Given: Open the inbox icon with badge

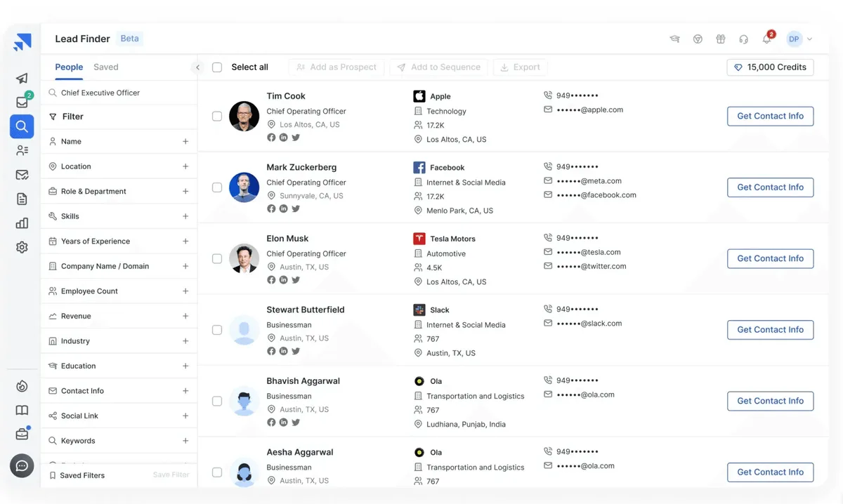Looking at the screenshot, I should point(22,102).
